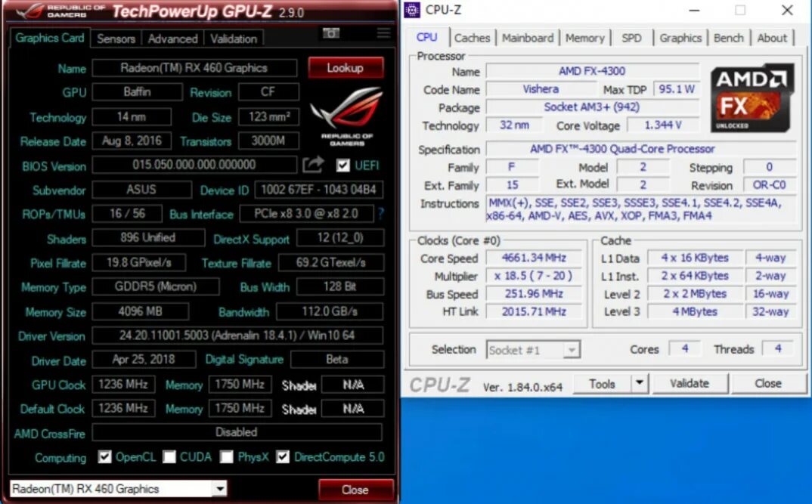The image size is (812, 504).
Task: Click the Max TDP 95.1 W value
Action: pos(677,89)
